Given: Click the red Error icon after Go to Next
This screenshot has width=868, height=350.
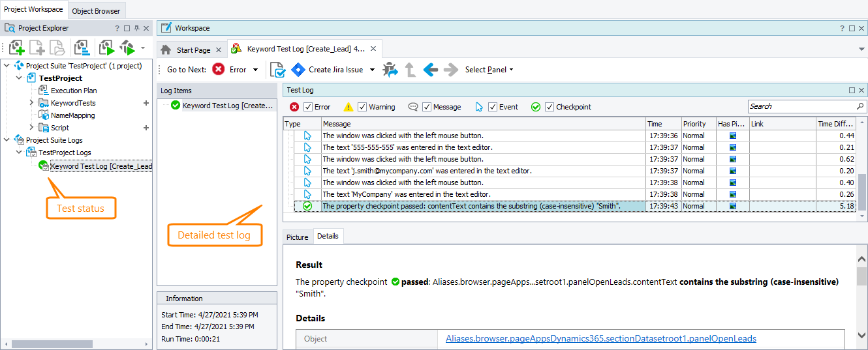Looking at the screenshot, I should pyautogui.click(x=219, y=70).
